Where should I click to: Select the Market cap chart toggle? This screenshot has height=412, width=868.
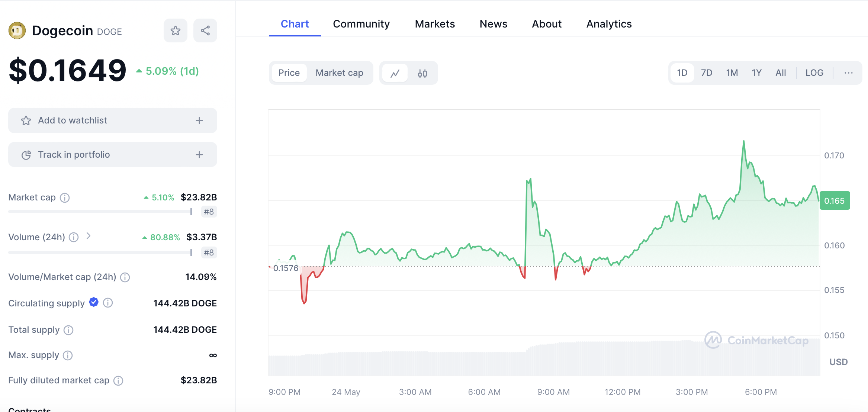pyautogui.click(x=339, y=73)
